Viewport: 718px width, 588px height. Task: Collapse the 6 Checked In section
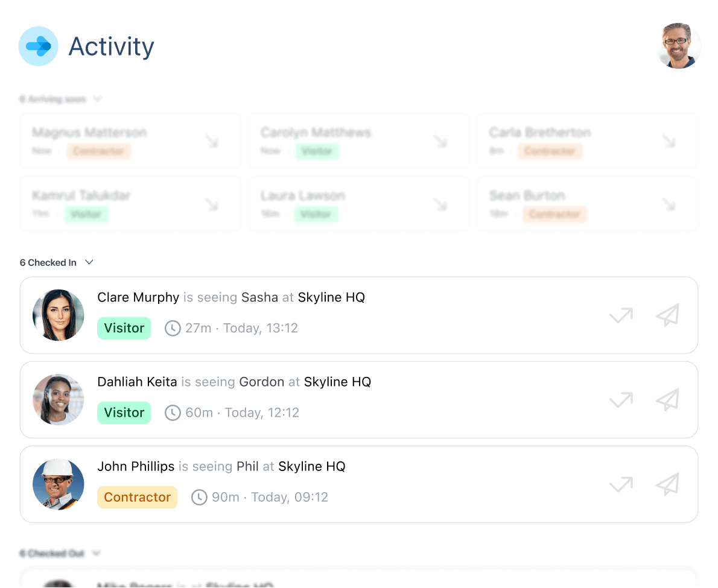pyautogui.click(x=89, y=262)
